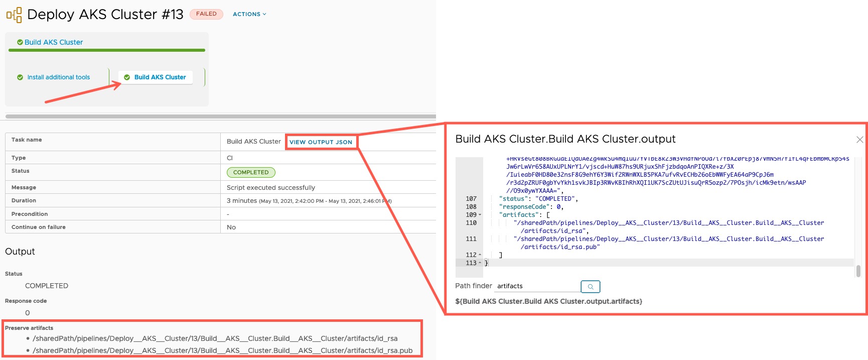Select the Build AKS Cluster stage header
The height and width of the screenshot is (360, 868).
point(54,42)
